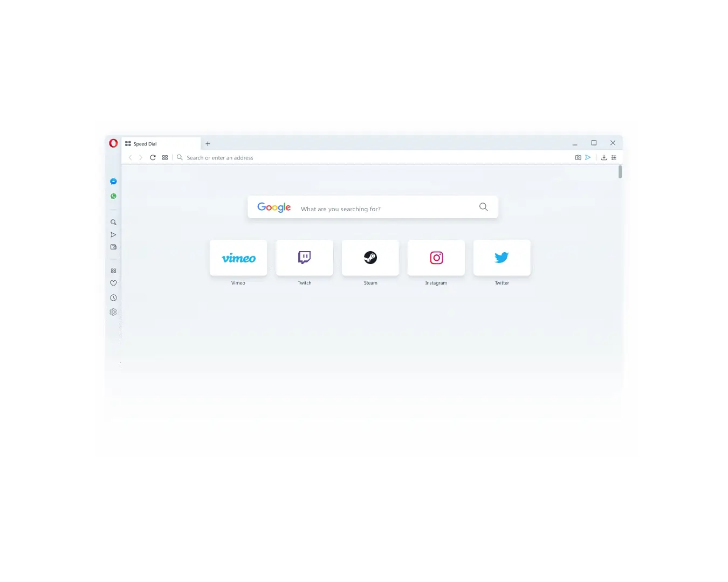Open the Easy Setup sliders icon
728x582 pixels.
[x=614, y=157]
